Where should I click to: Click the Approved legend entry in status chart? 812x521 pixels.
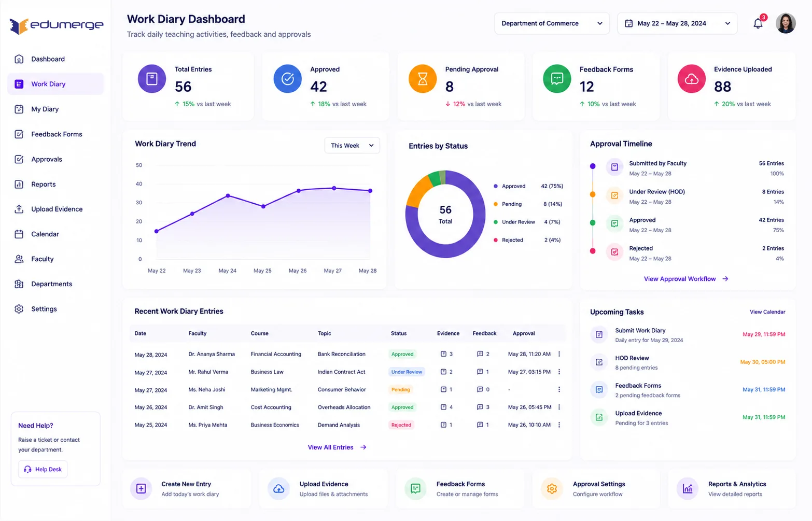[528, 186]
